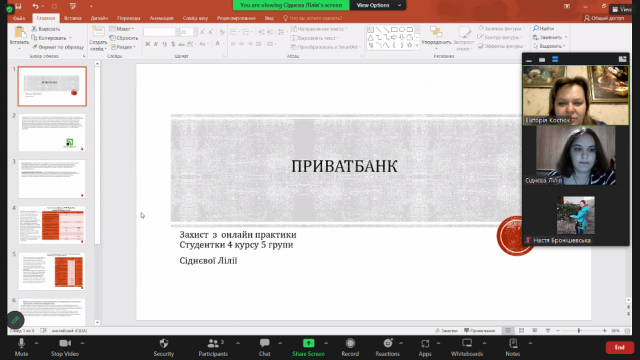
Task: Toggle Normal view in PowerPoint status bar
Action: [x=508, y=331]
